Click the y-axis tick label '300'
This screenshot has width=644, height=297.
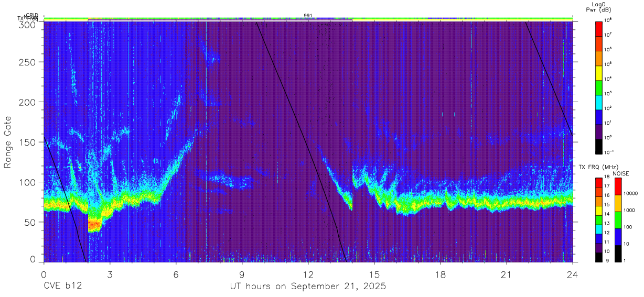coord(27,25)
